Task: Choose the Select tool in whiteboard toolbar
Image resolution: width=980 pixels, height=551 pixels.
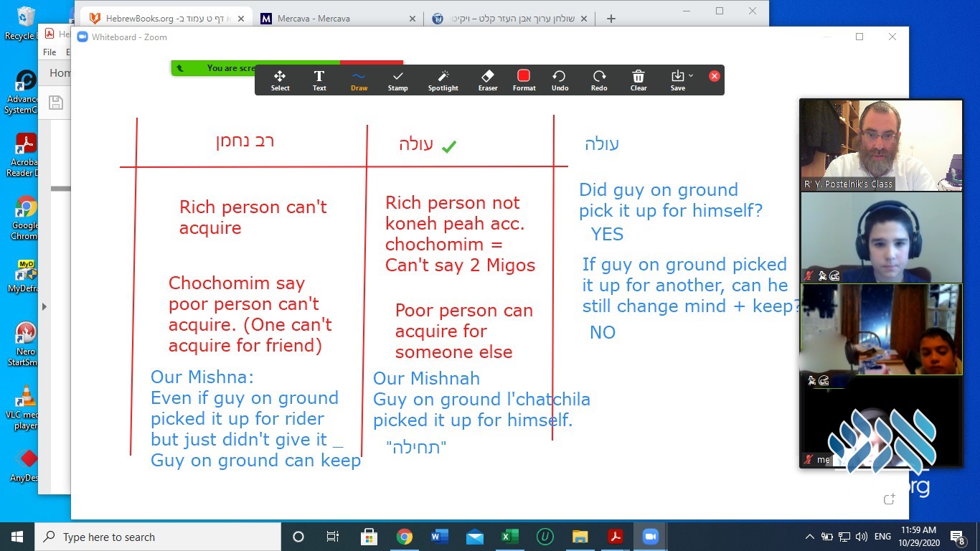Action: (280, 80)
